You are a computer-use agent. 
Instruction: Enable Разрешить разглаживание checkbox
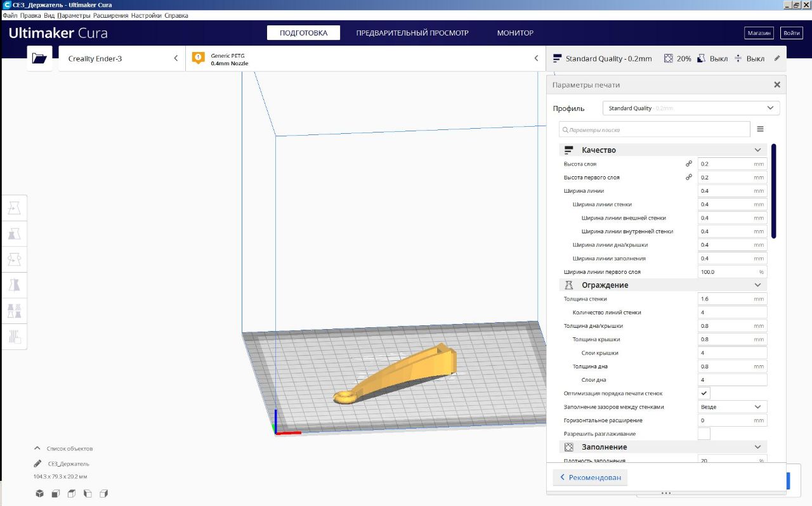coord(704,434)
